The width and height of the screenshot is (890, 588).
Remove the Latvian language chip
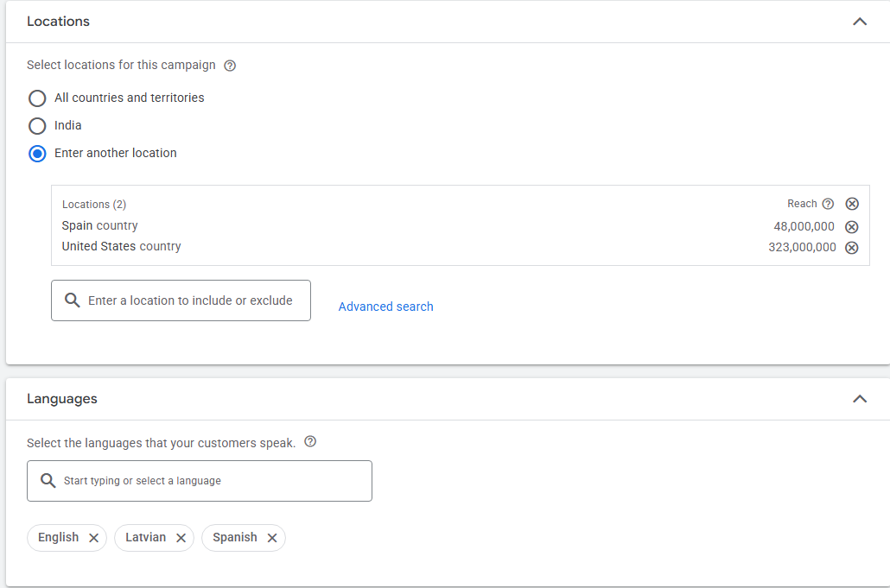181,537
